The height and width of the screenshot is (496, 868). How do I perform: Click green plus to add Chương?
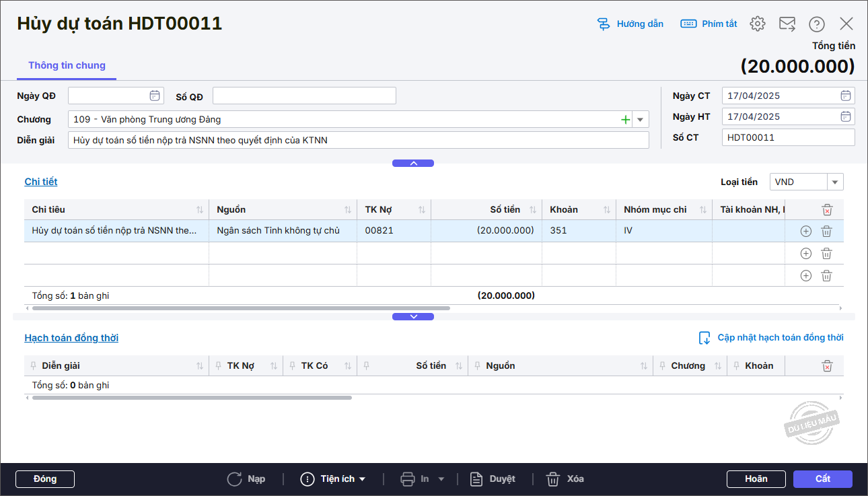click(625, 120)
